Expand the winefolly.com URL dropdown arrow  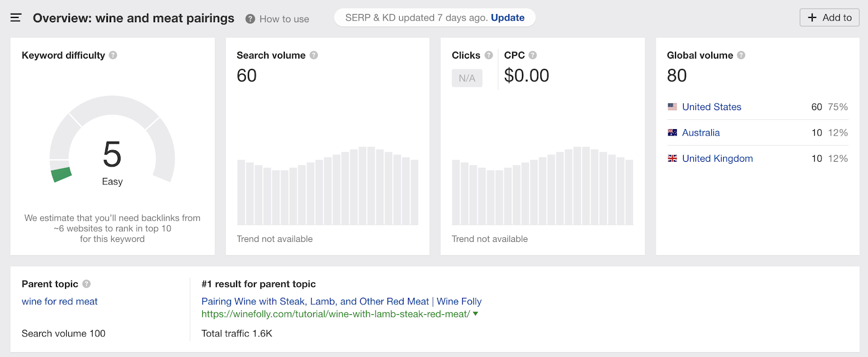(476, 314)
